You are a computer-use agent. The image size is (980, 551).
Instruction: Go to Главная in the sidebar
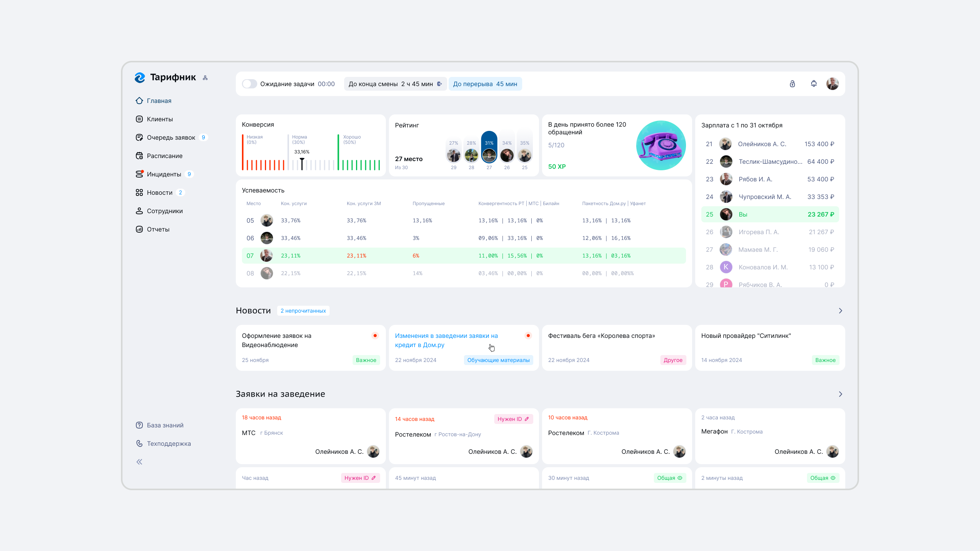[x=159, y=101]
